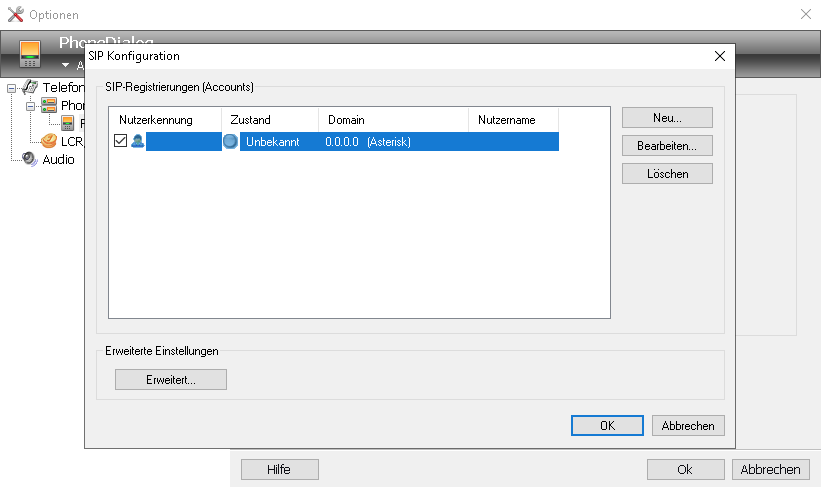Screen dimensions: 821x487
Task: Open the dropdown arrow under PhoneDialog header
Action: [65, 65]
